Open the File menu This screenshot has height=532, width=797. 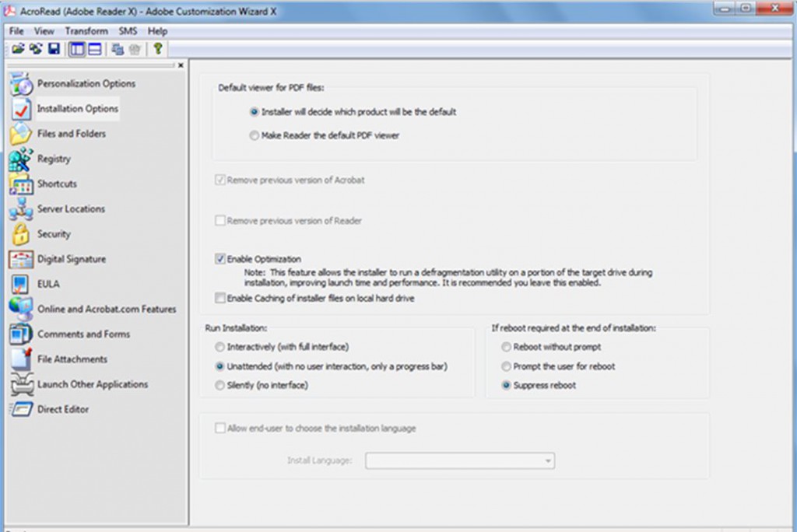click(x=16, y=31)
